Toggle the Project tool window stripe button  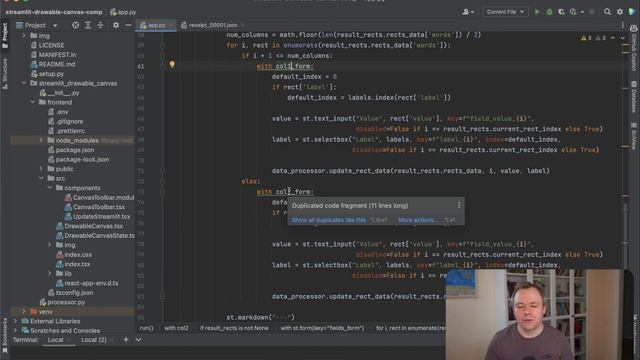tap(5, 36)
